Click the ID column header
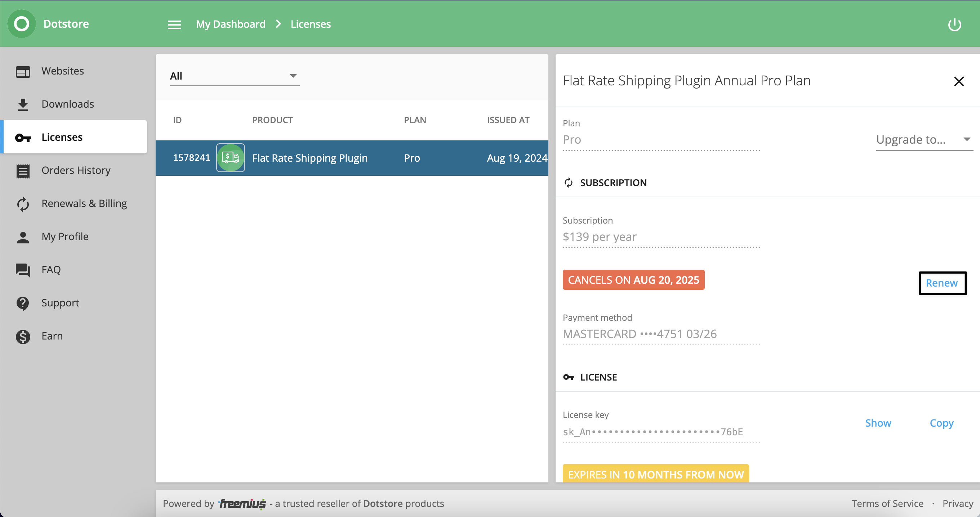 pyautogui.click(x=177, y=120)
